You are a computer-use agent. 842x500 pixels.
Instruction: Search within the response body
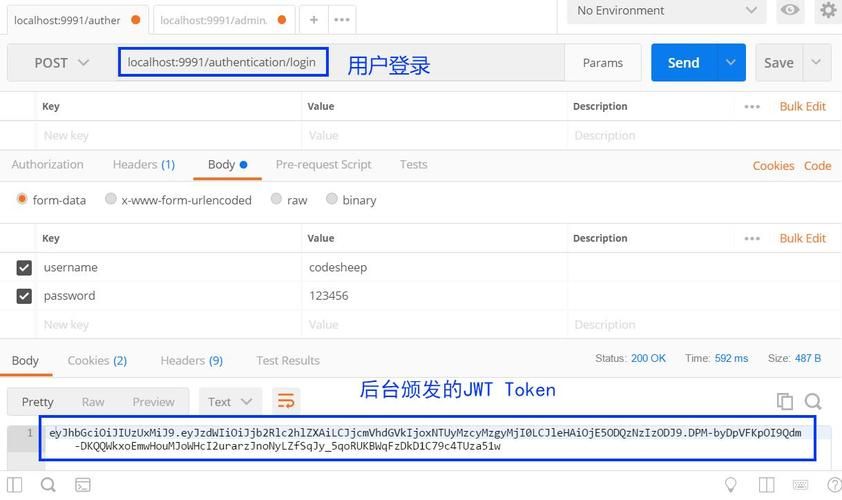(x=813, y=401)
